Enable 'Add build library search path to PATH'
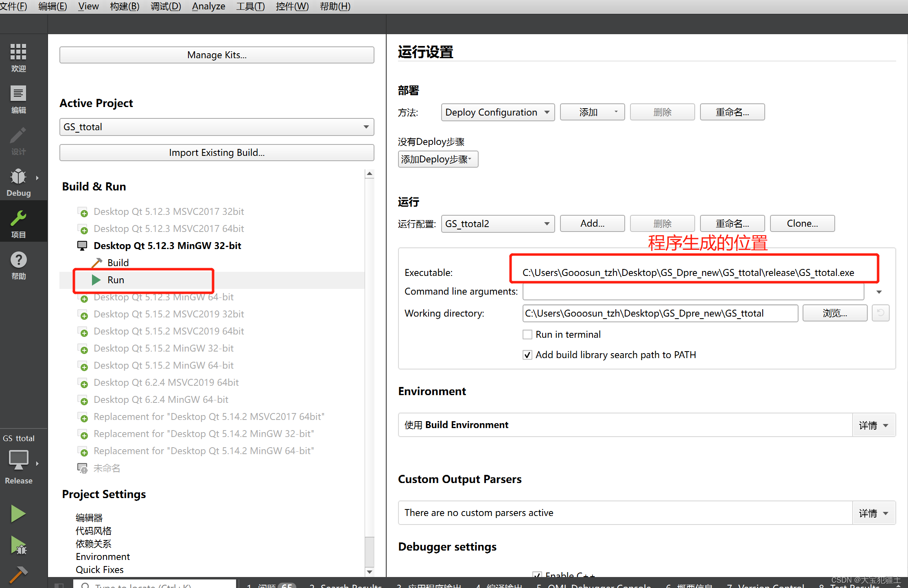908x588 pixels. tap(528, 355)
